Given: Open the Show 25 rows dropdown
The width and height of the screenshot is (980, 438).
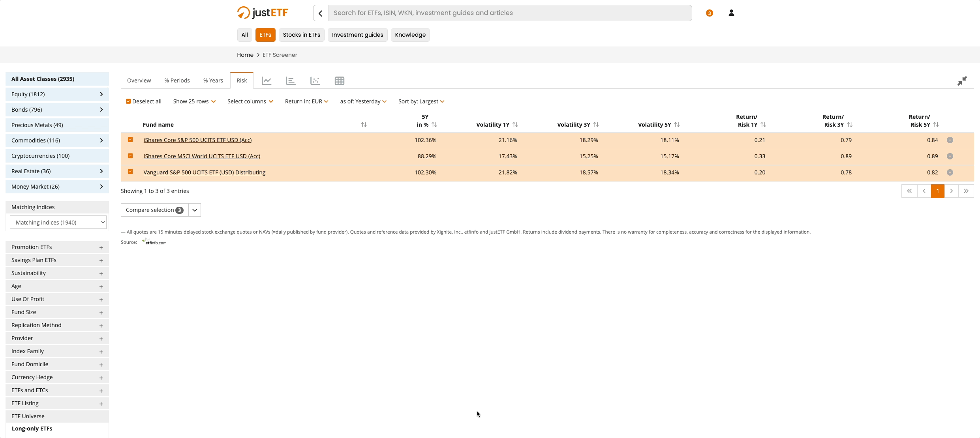Looking at the screenshot, I should tap(194, 101).
